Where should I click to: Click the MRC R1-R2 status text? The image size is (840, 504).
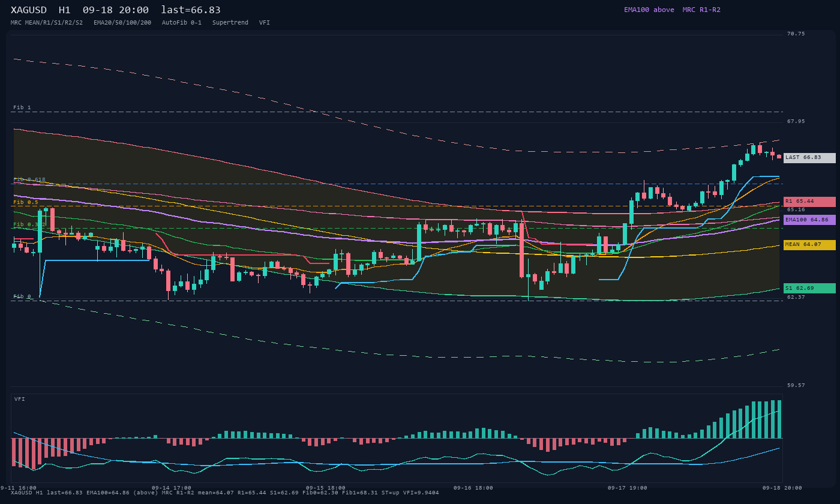[701, 10]
